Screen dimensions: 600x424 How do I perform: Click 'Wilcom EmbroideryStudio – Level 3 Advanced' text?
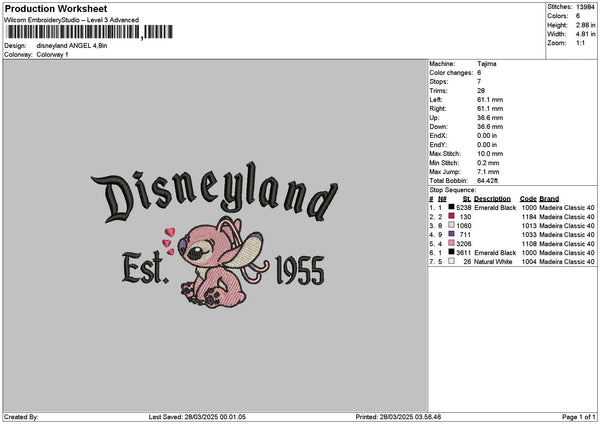tap(72, 20)
